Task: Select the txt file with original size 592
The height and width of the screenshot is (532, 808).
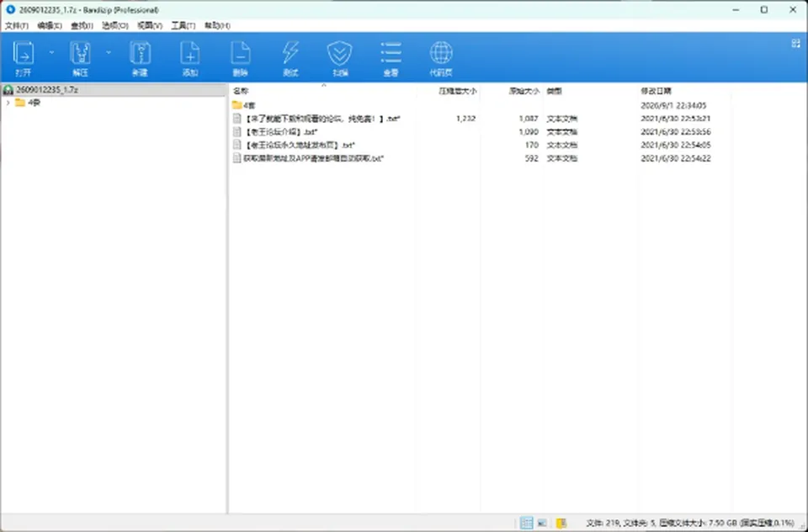Action: 481,158
